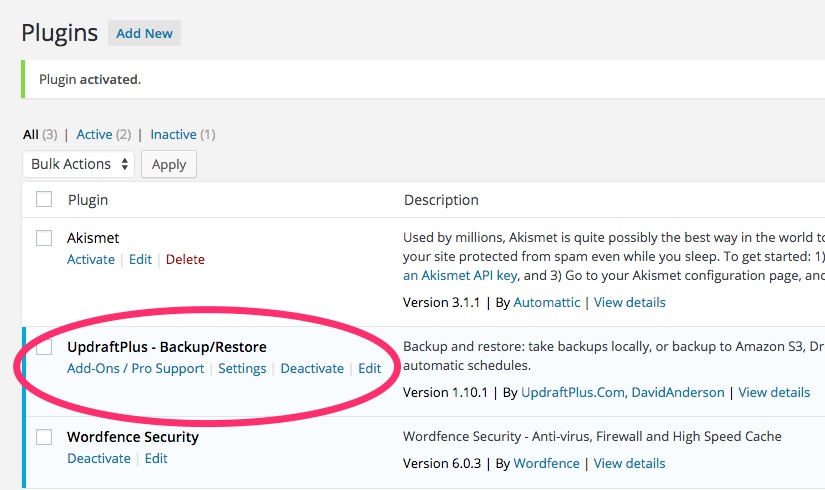The image size is (825, 490).
Task: Check the Wordfence Security checkbox
Action: 44,437
